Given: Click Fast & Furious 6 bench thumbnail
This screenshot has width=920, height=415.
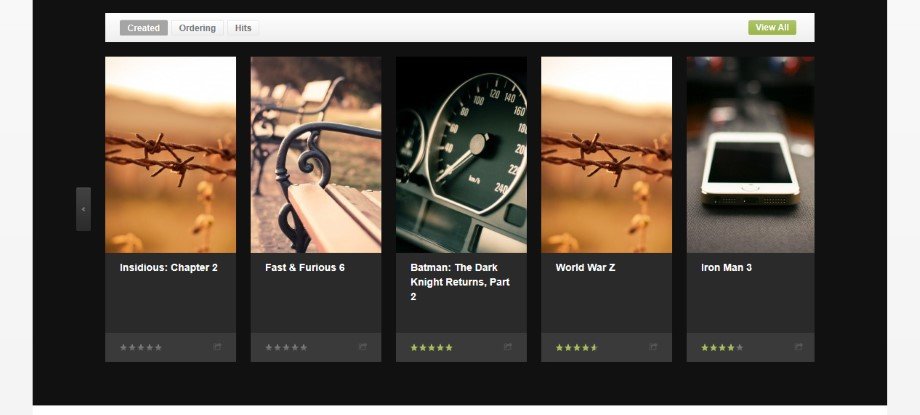Looking at the screenshot, I should pos(316,155).
